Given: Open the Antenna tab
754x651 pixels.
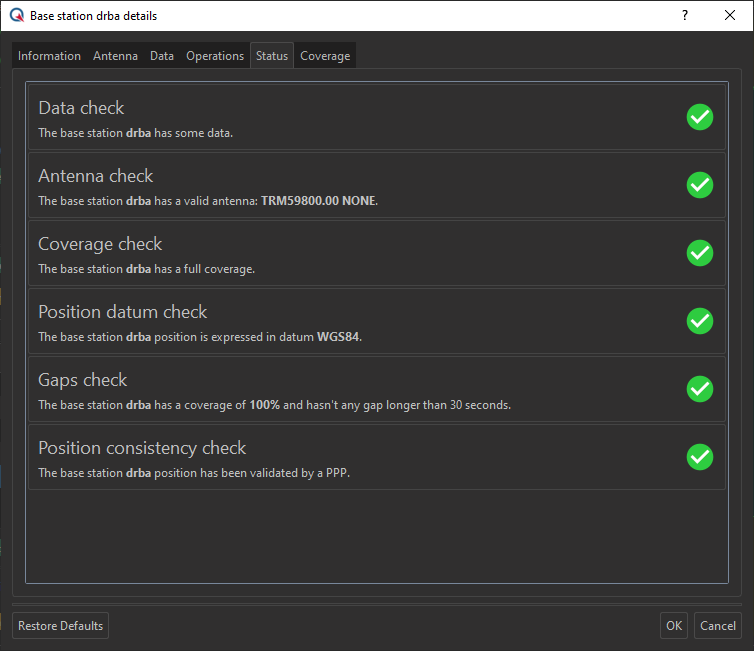Looking at the screenshot, I should click(x=115, y=56).
